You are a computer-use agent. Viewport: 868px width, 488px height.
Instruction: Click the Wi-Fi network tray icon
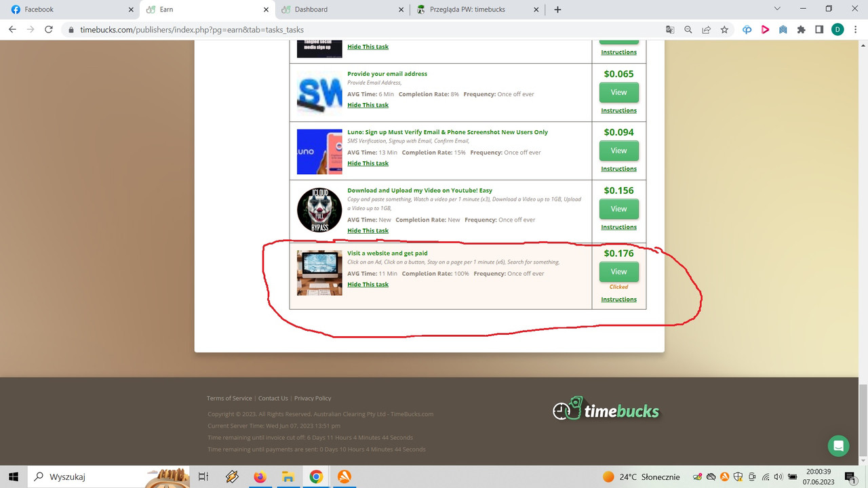(x=765, y=476)
